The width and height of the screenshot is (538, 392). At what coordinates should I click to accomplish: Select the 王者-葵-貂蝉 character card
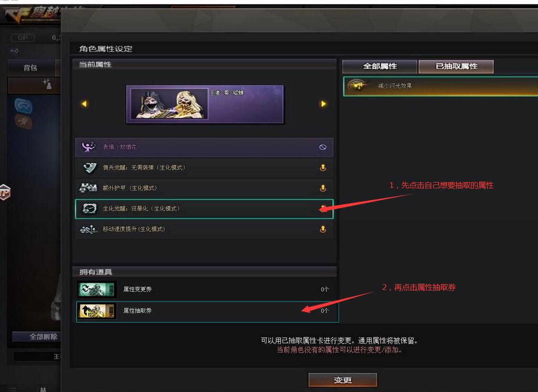[x=205, y=104]
